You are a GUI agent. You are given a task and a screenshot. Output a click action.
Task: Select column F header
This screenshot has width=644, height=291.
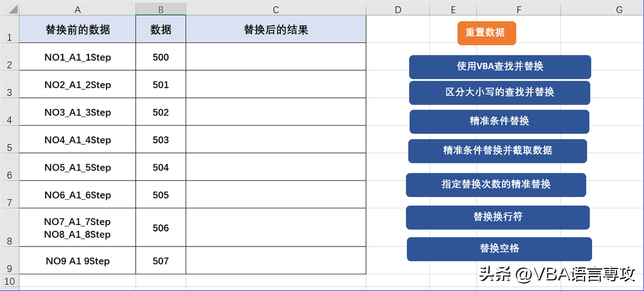pos(519,9)
